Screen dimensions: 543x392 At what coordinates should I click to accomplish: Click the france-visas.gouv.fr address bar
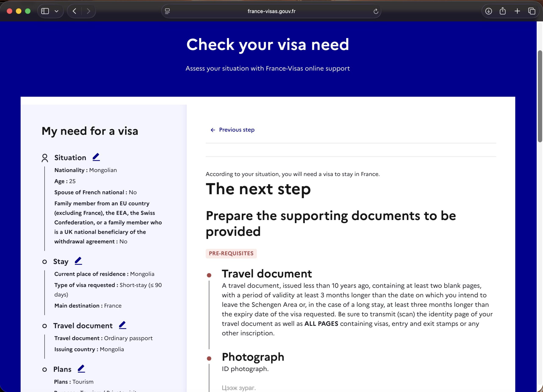click(271, 11)
